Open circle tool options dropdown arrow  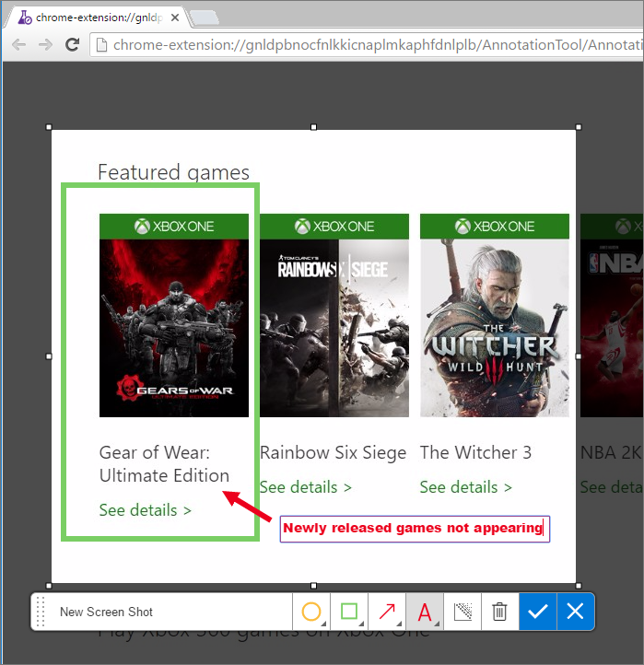point(323,624)
